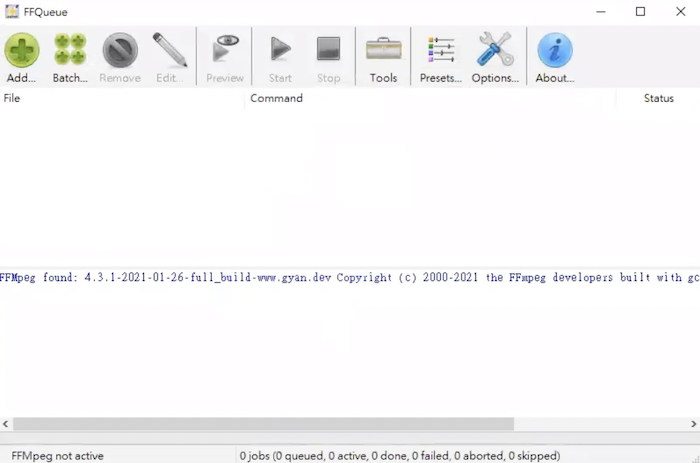Maximize the FFQueue window
The height and width of the screenshot is (463, 700).
coord(640,12)
